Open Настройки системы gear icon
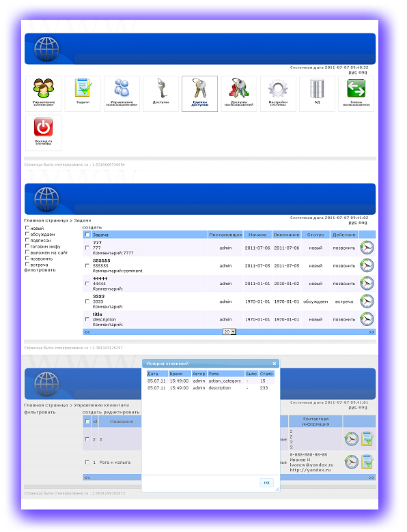The height and width of the screenshot is (532, 407). tap(278, 93)
